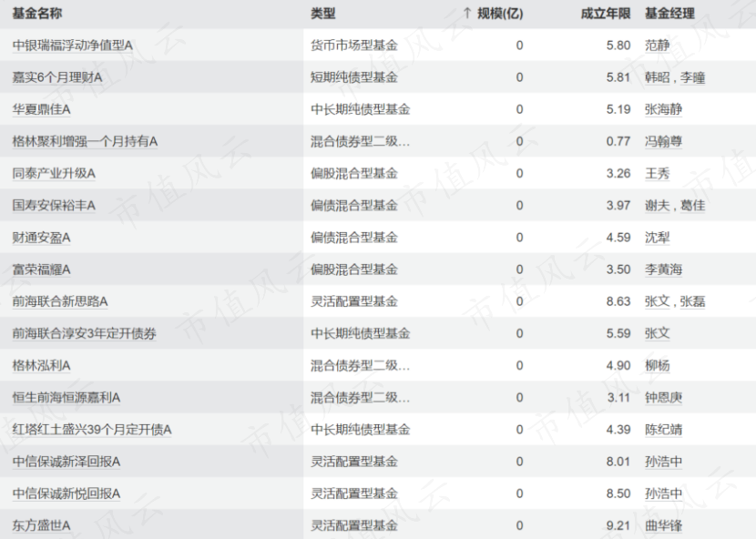Select establishment years value 5.81
Image resolution: width=756 pixels, height=539 pixels.
(618, 77)
